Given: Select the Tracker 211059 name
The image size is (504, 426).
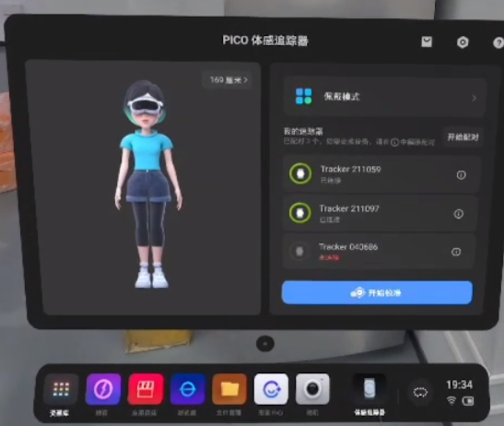Looking at the screenshot, I should (351, 170).
